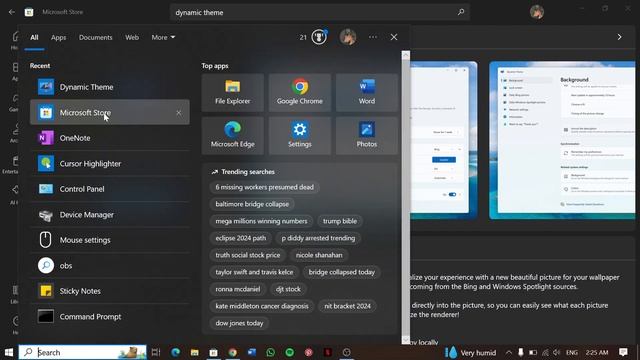Launch Microsoft Edge from Top apps
The width and height of the screenshot is (640, 360).
[233, 136]
